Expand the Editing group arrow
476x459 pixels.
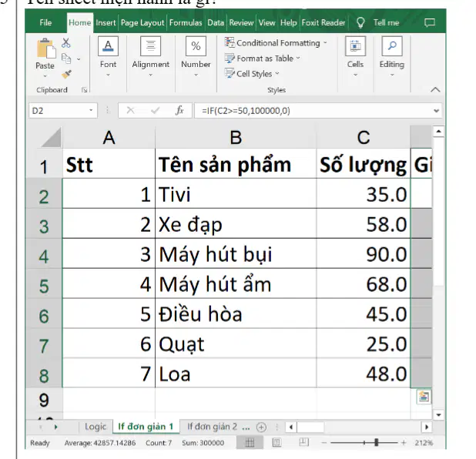[392, 75]
